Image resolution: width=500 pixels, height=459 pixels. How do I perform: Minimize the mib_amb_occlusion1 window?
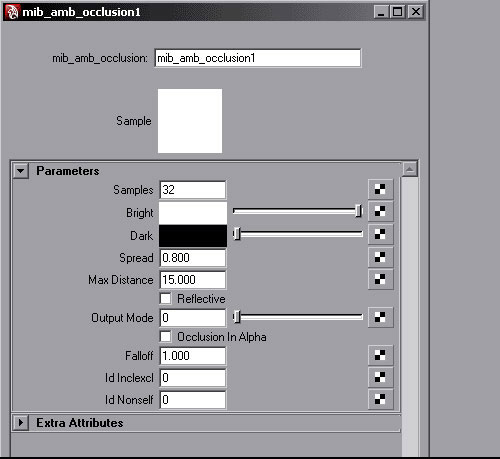point(381,12)
